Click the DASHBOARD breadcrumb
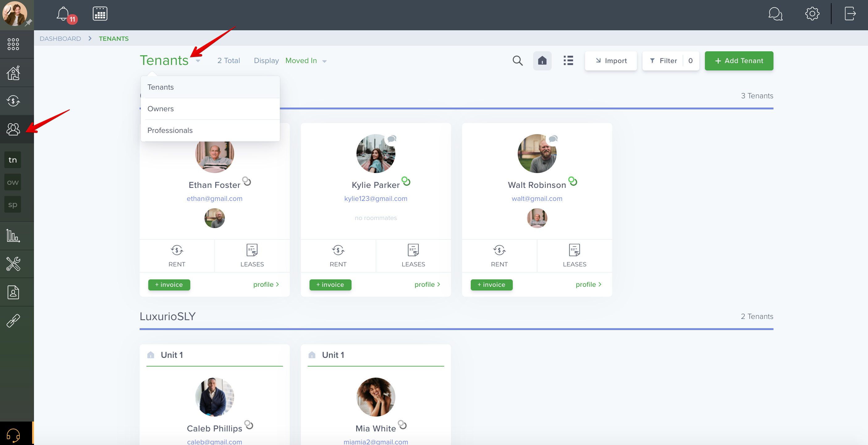Image resolution: width=868 pixels, height=445 pixels. [x=60, y=38]
